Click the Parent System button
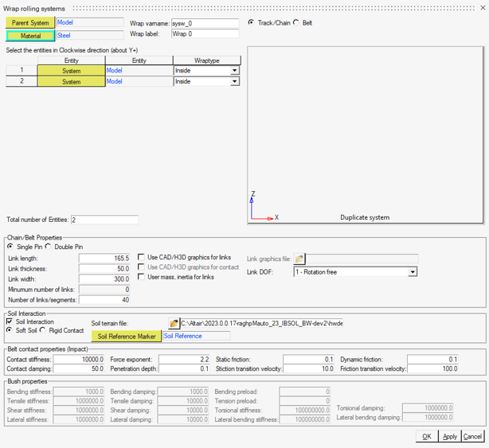The width and height of the screenshot is (489, 448). pyautogui.click(x=30, y=23)
